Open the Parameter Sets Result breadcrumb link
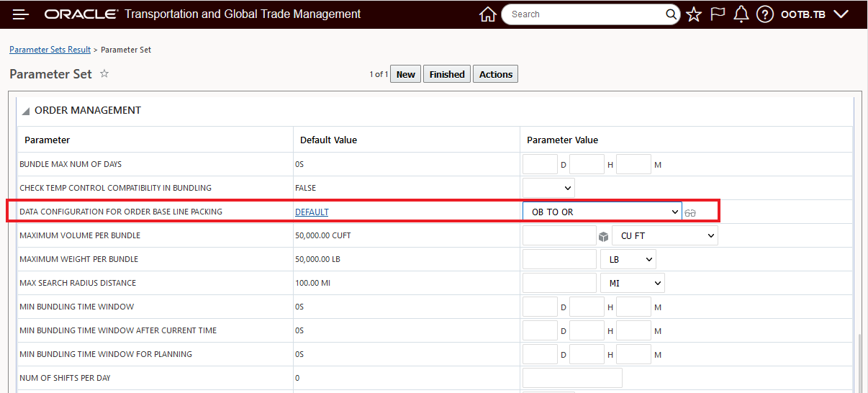868x393 pixels. (x=50, y=50)
